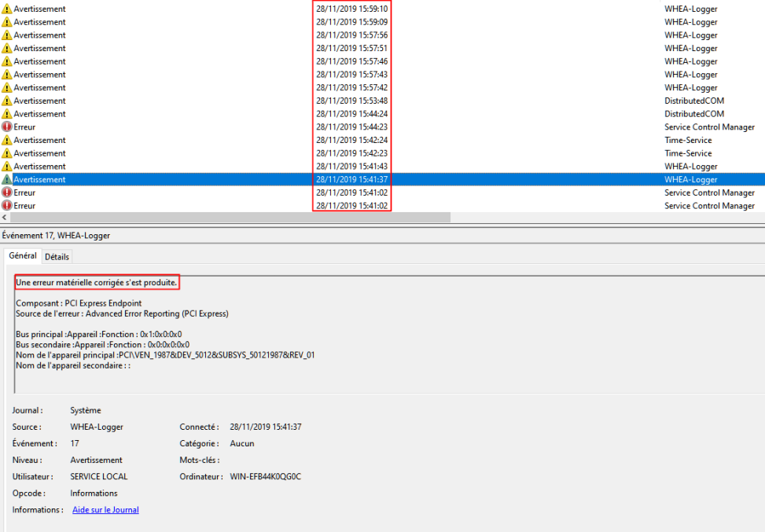Image resolution: width=765 pixels, height=532 pixels.
Task: Click the 'Source de l'erreur' Advanced Error Reporting line
Action: coord(122,314)
